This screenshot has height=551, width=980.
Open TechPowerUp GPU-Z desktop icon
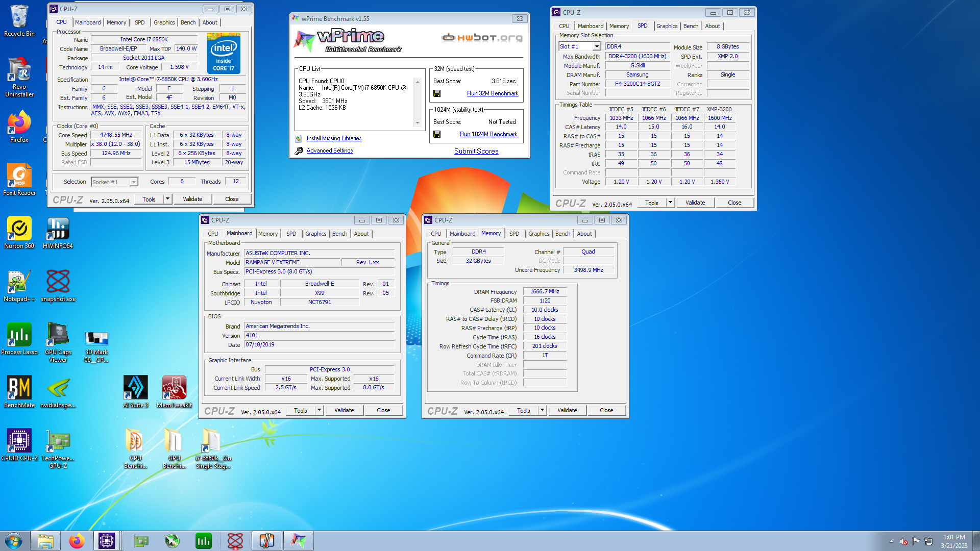coord(58,448)
